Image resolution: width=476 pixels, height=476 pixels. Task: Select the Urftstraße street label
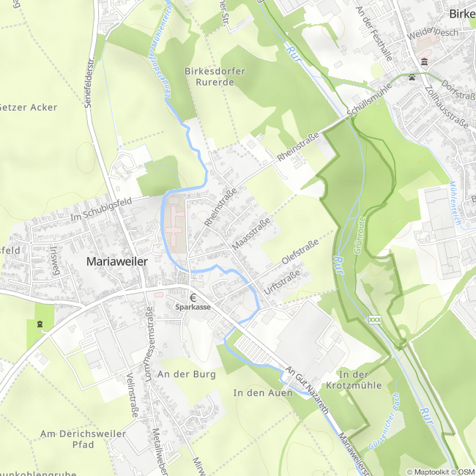282,282
